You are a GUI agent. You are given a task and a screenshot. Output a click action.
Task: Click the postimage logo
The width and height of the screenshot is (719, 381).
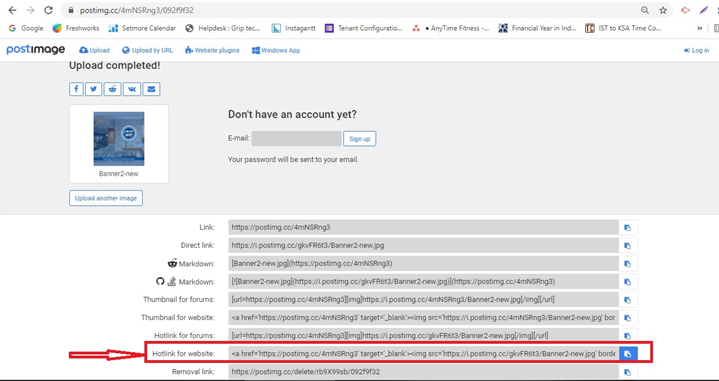[x=36, y=50]
